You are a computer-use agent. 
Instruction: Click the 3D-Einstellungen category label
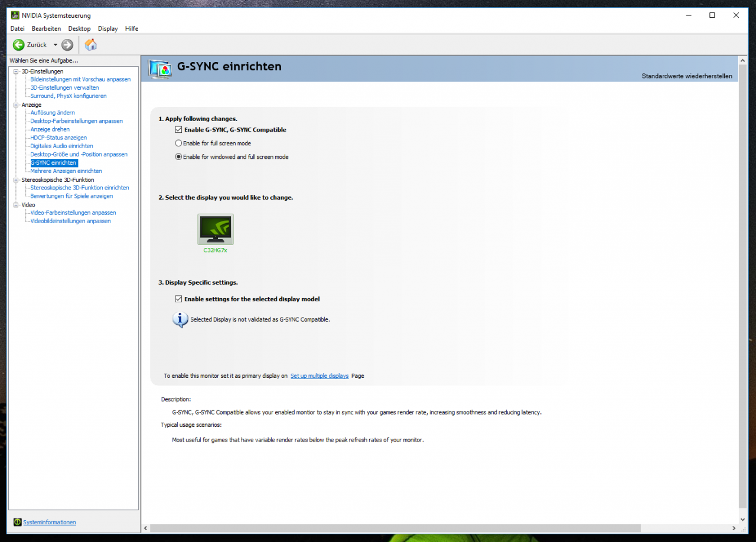point(43,71)
